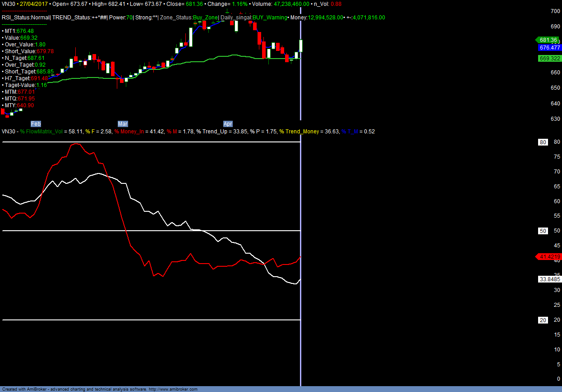This screenshot has height=392, width=562.
Task: Select the green 669.322 value price tag
Action: 549,59
